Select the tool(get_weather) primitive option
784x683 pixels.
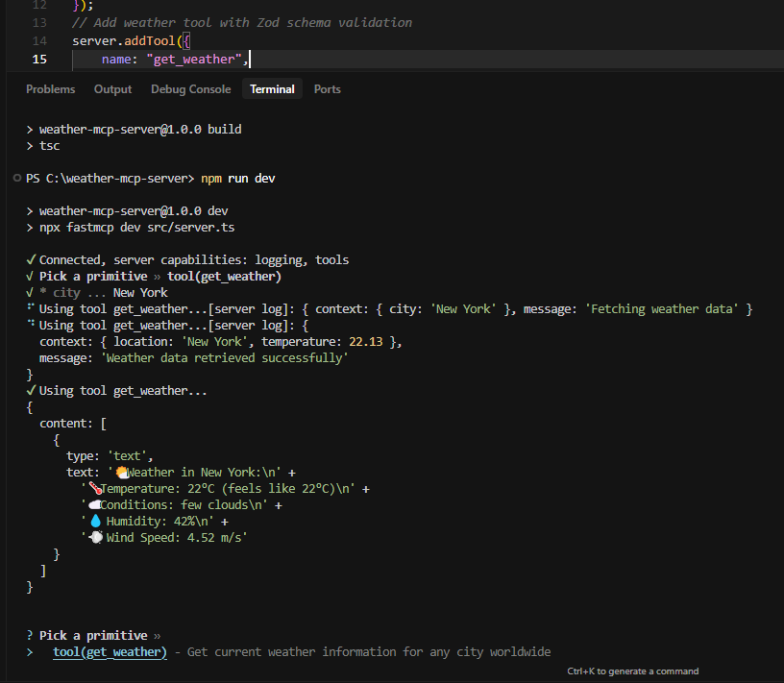[110, 652]
